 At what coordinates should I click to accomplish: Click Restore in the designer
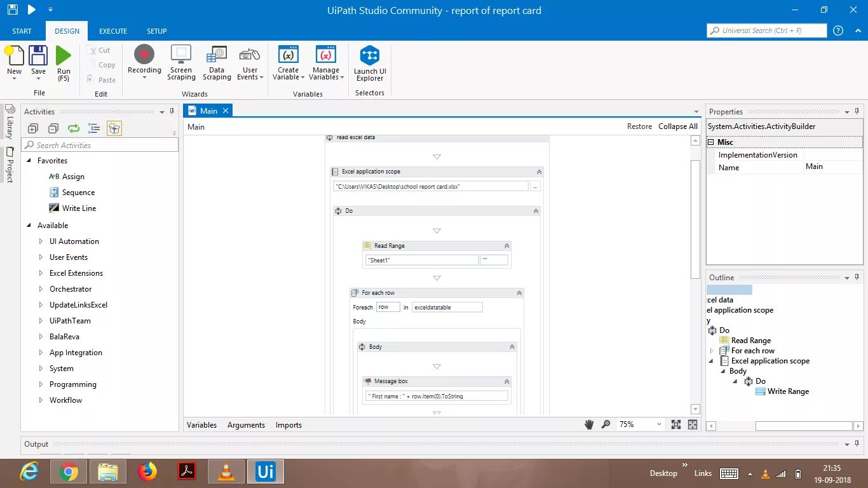pyautogui.click(x=639, y=126)
